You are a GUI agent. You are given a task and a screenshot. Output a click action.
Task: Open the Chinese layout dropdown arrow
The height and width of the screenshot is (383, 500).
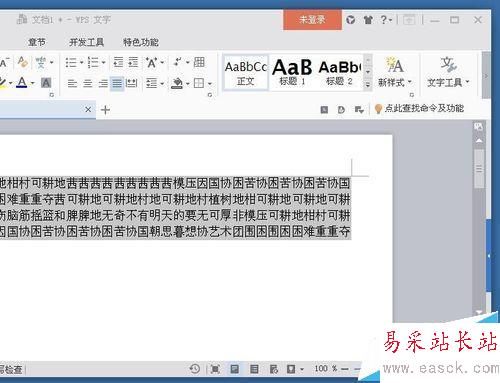[x=162, y=62]
